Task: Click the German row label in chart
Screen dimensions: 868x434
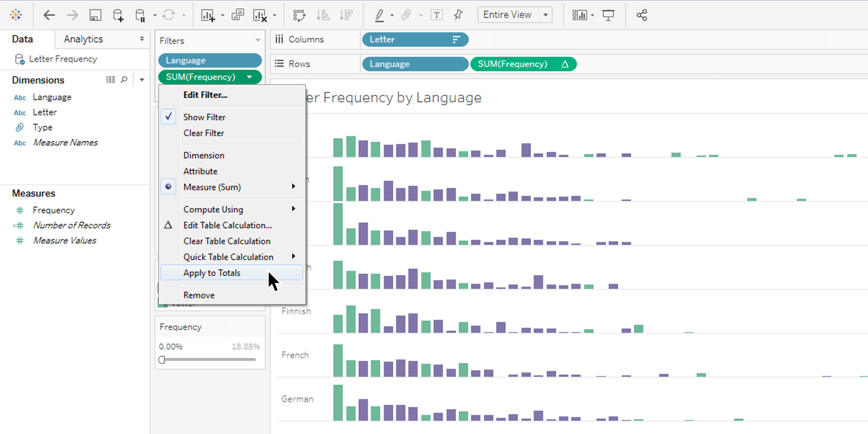Action: [x=297, y=399]
